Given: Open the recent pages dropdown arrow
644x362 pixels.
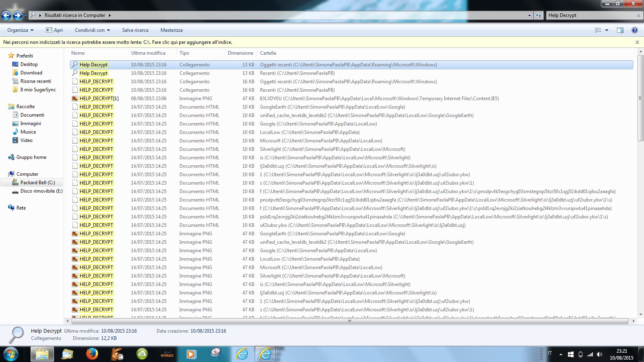Looking at the screenshot, I should point(25,16).
